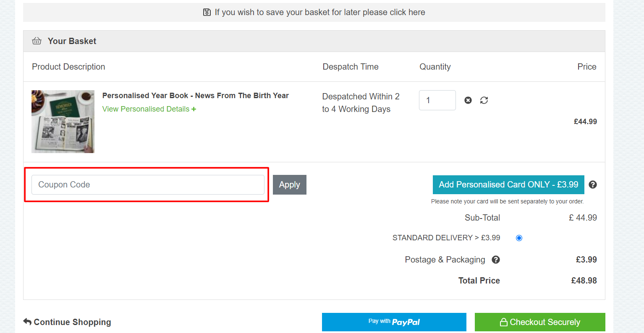Click the save basket floppy disk icon
Screen dimensions: 644x333
tap(207, 12)
